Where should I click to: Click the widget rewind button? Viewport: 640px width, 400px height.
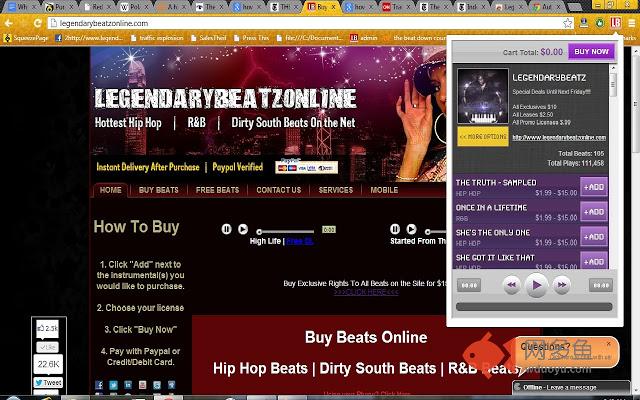point(511,285)
